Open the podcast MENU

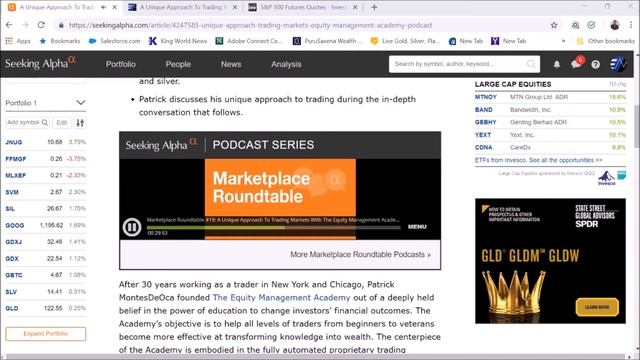(x=417, y=227)
